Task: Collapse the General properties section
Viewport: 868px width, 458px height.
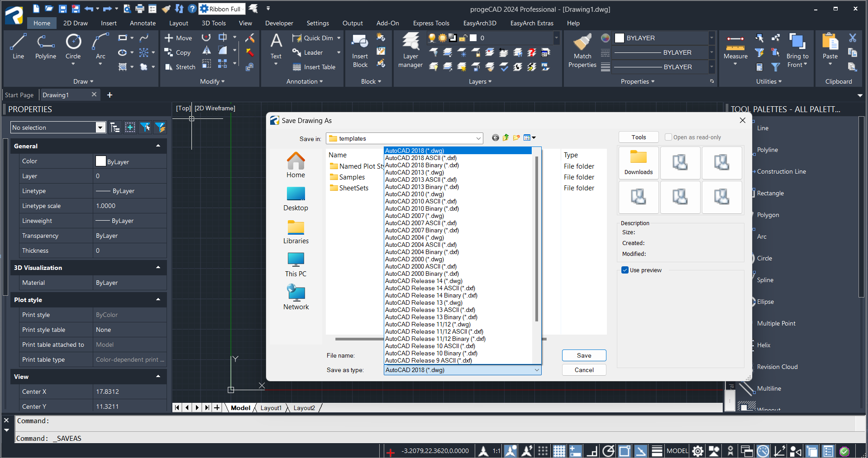Action: [x=158, y=146]
